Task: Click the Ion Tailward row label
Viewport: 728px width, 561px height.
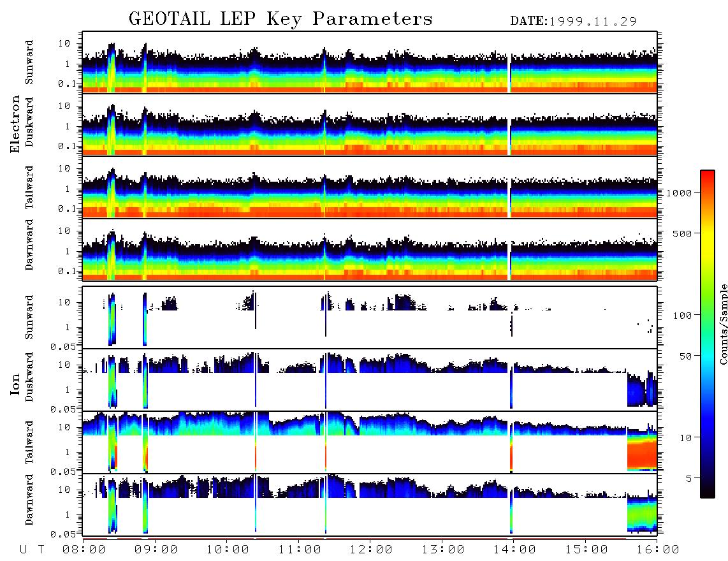Action: coord(29,442)
